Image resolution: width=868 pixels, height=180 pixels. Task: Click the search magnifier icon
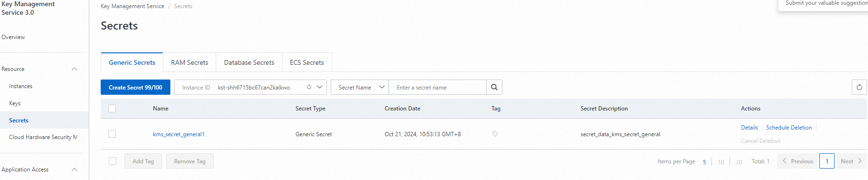click(494, 87)
